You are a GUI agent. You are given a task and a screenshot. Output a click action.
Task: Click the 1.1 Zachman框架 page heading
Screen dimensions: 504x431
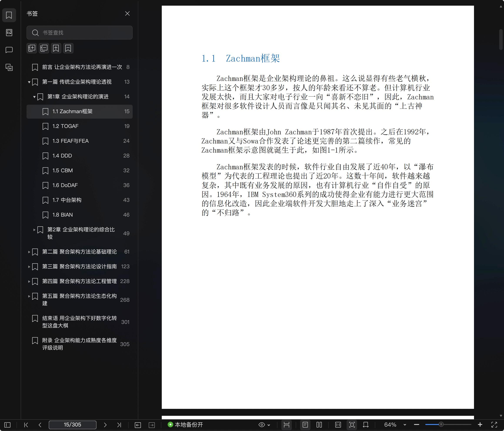pos(240,58)
